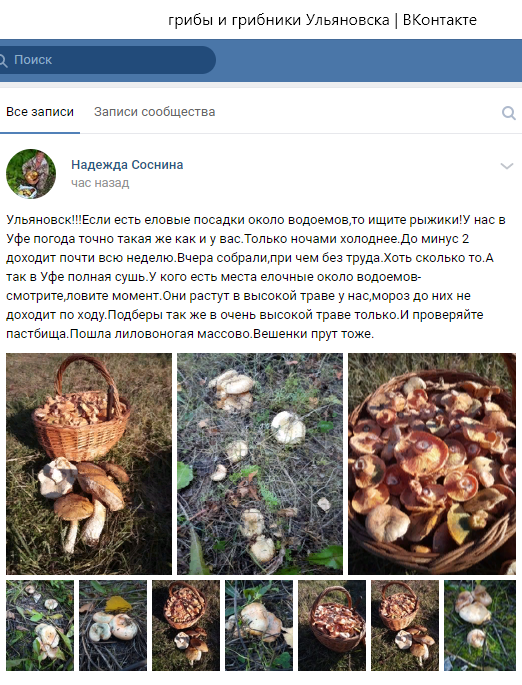Open the large close-up photo of saffron milk caps in a basket
The width and height of the screenshot is (522, 685).
[x=432, y=464]
